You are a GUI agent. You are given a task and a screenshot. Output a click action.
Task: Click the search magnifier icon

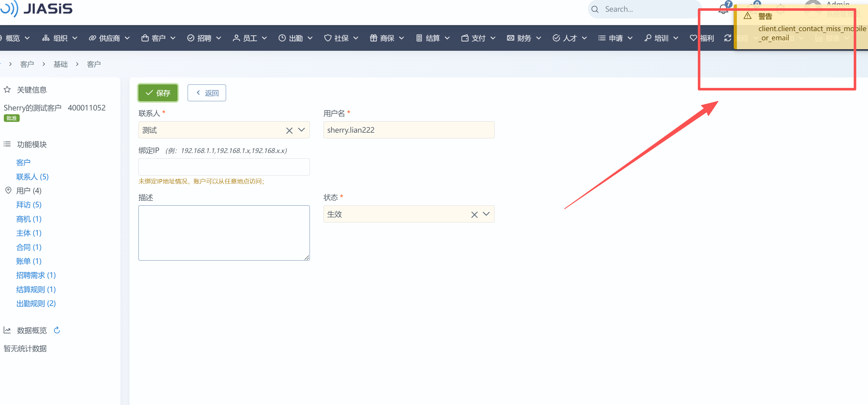click(x=595, y=9)
